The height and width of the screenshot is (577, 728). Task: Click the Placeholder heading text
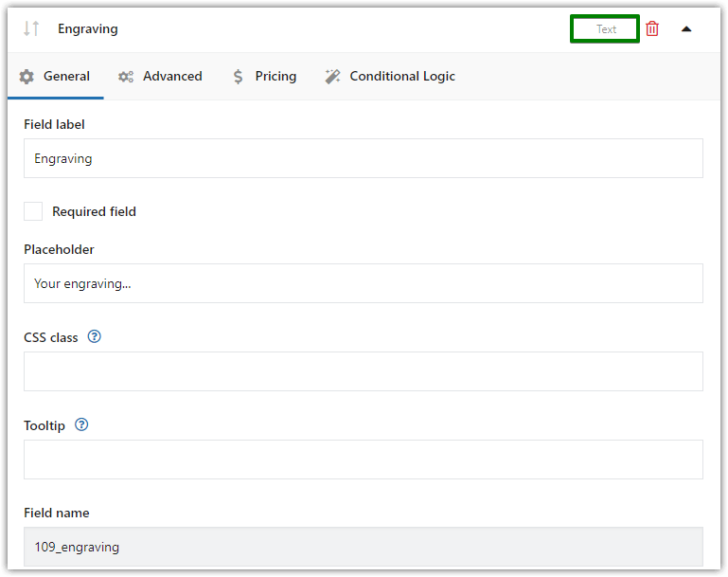pyautogui.click(x=59, y=249)
